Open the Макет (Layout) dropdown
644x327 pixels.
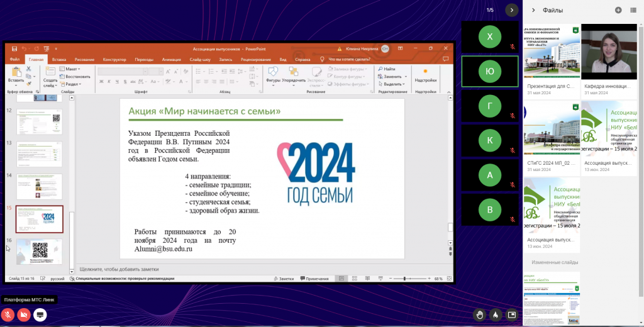tap(70, 69)
